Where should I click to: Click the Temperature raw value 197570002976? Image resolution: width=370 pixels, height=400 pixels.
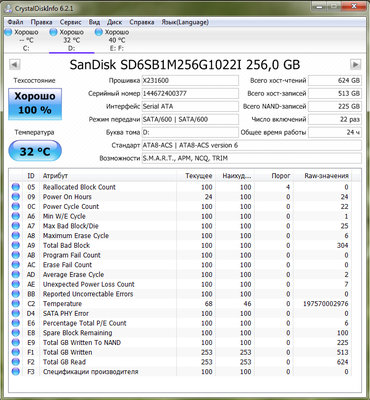[x=326, y=304]
